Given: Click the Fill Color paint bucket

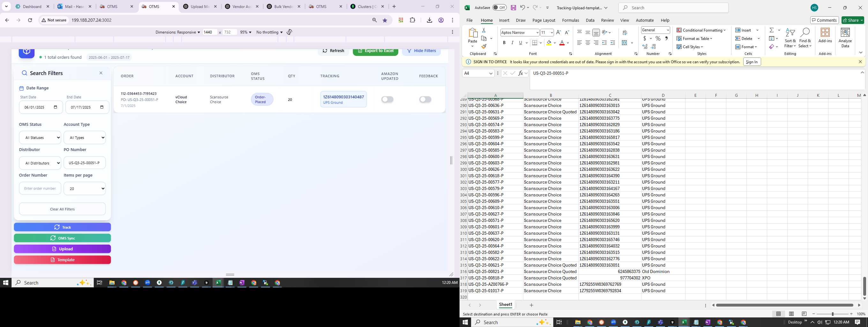Looking at the screenshot, I should click(x=549, y=43).
